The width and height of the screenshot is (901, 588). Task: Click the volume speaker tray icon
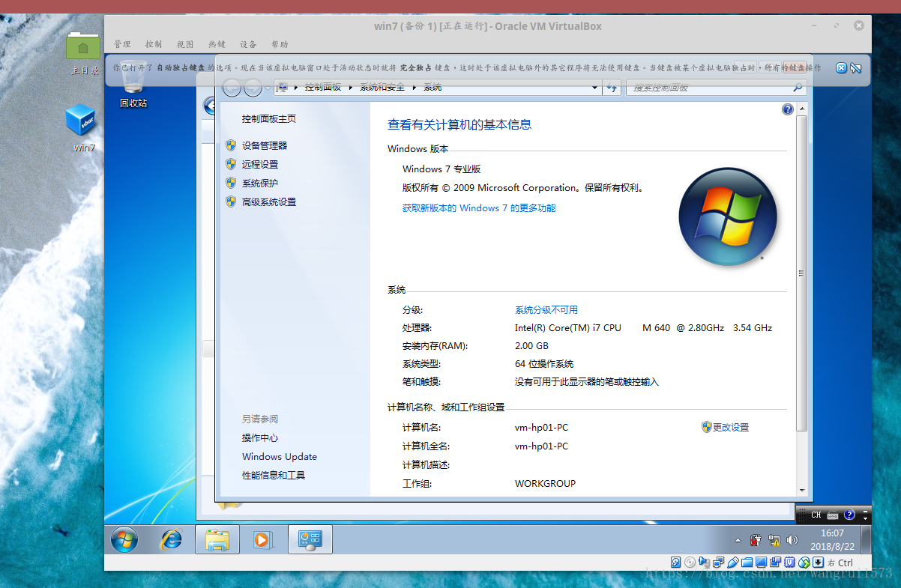pos(792,539)
